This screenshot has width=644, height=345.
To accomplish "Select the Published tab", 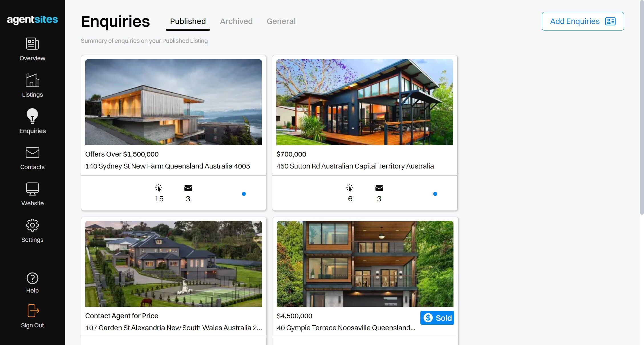I will click(188, 21).
